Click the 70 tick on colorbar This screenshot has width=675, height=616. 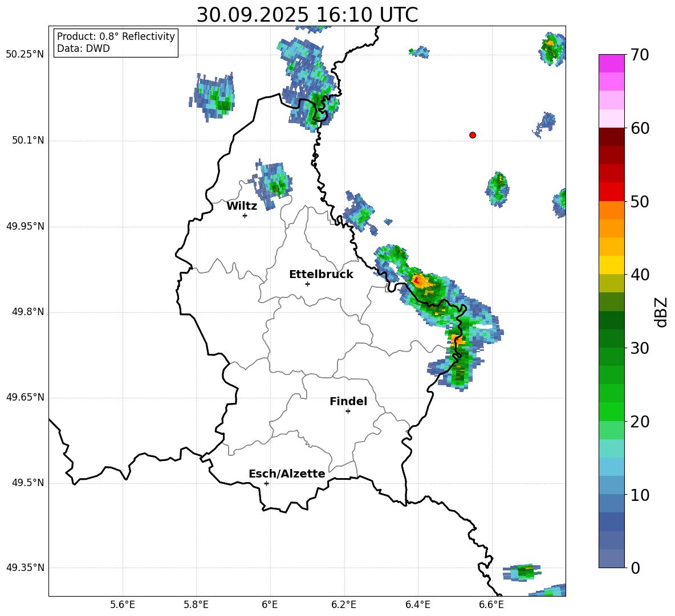[x=640, y=55]
